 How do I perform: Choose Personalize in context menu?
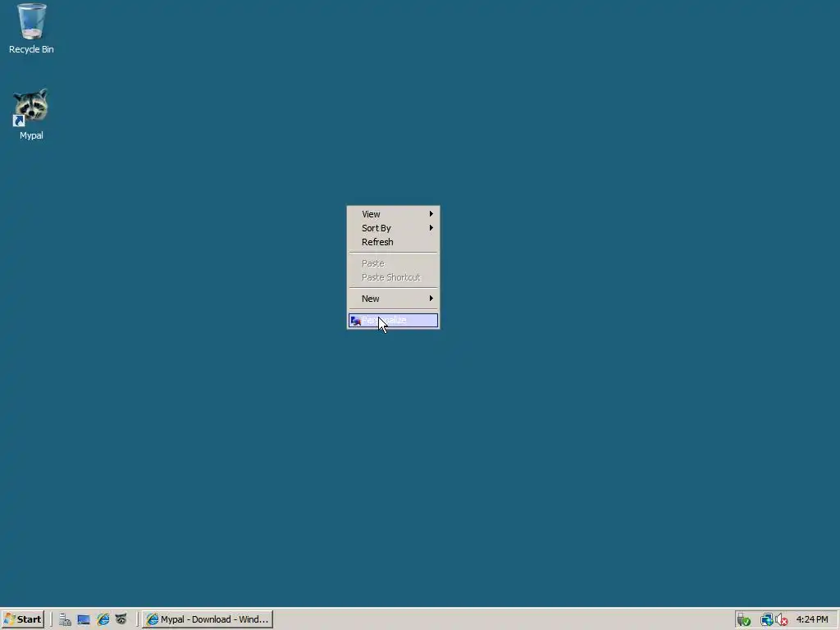[393, 321]
